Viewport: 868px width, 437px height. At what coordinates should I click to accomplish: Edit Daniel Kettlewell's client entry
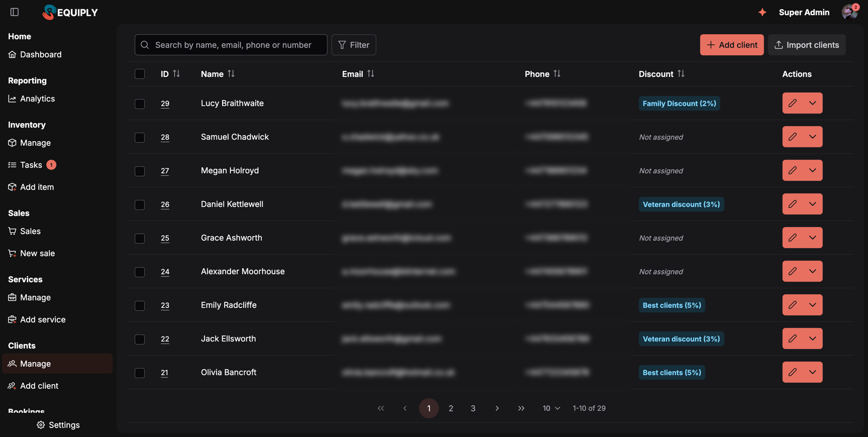(x=792, y=204)
